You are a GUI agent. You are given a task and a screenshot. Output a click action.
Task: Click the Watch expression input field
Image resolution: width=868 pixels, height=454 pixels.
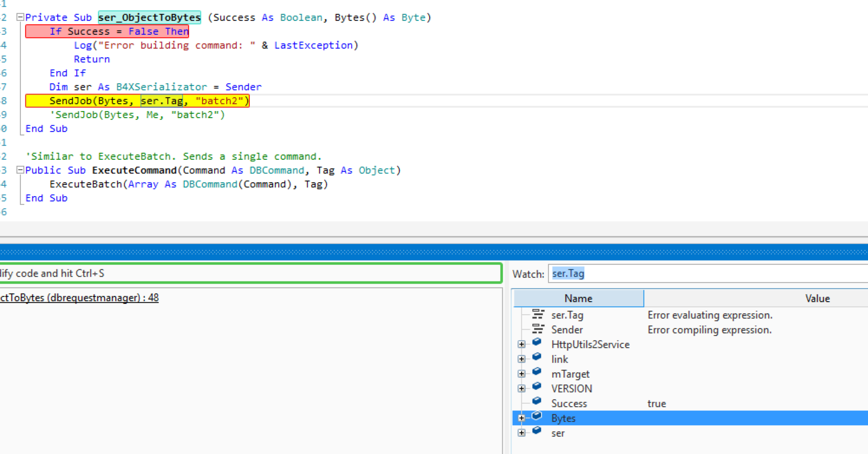[x=708, y=273]
